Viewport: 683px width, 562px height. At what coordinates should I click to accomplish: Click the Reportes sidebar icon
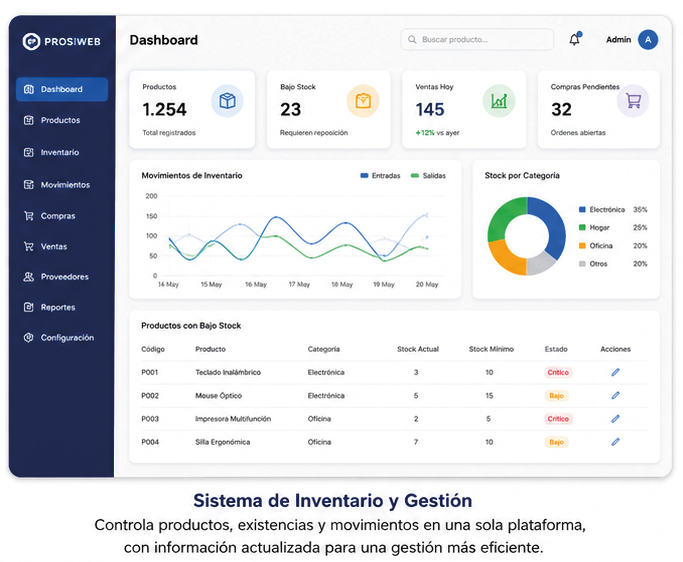coord(29,308)
